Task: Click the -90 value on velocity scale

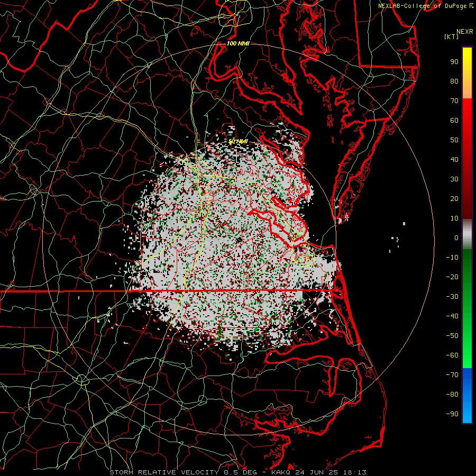Action: (452, 414)
